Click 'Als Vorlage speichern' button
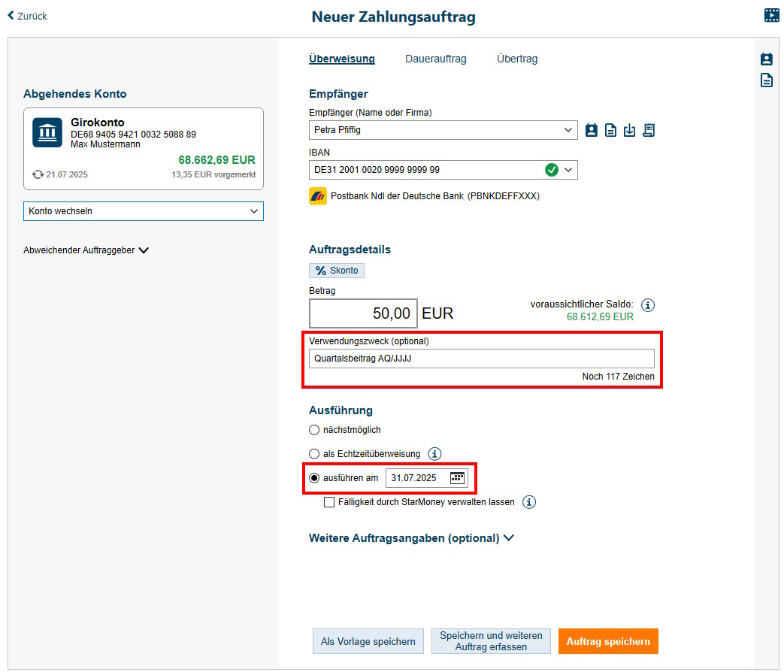 [x=368, y=641]
